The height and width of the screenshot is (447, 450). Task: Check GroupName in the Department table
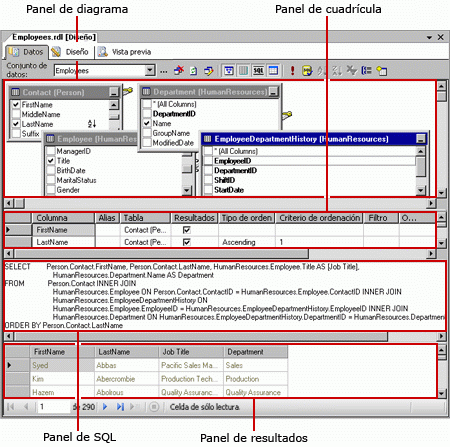point(147,133)
